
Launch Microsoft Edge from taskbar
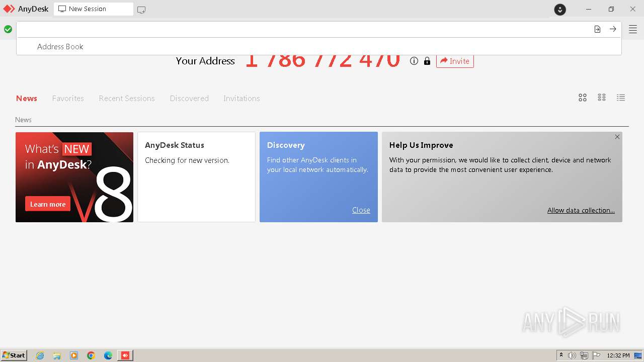pos(108,355)
